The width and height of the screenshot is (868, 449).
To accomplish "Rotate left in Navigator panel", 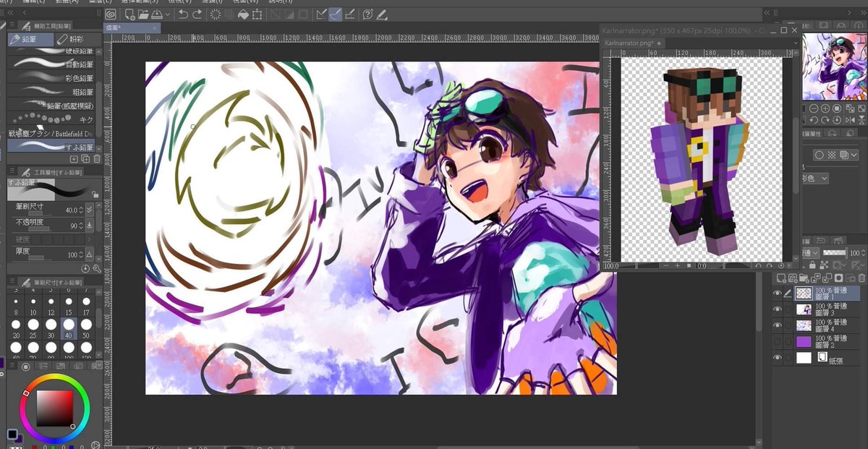I will pyautogui.click(x=814, y=120).
